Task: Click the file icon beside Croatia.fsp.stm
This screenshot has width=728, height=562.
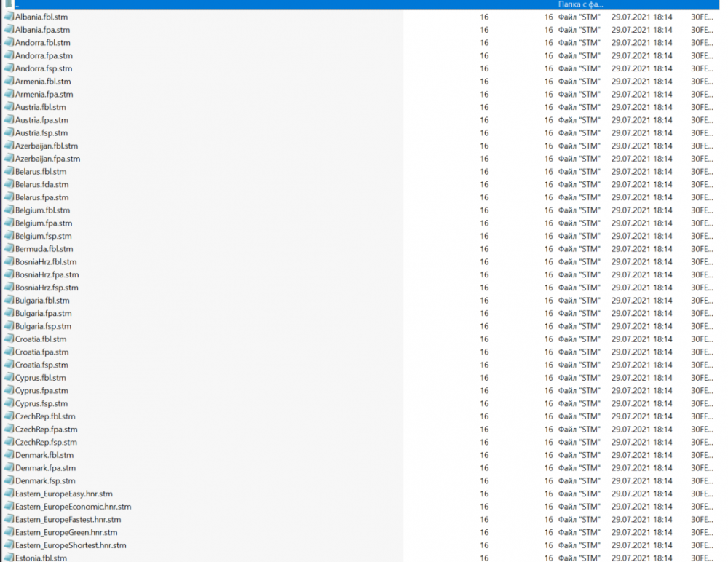Action: (9, 365)
